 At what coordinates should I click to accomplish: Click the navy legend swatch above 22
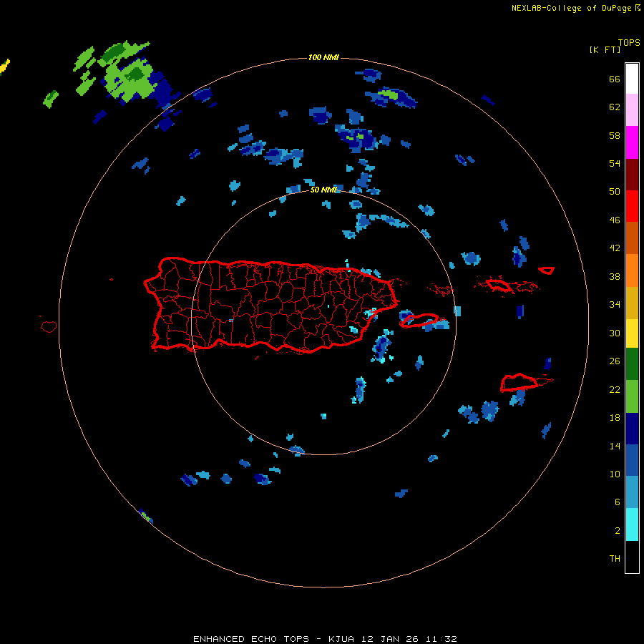click(x=632, y=429)
